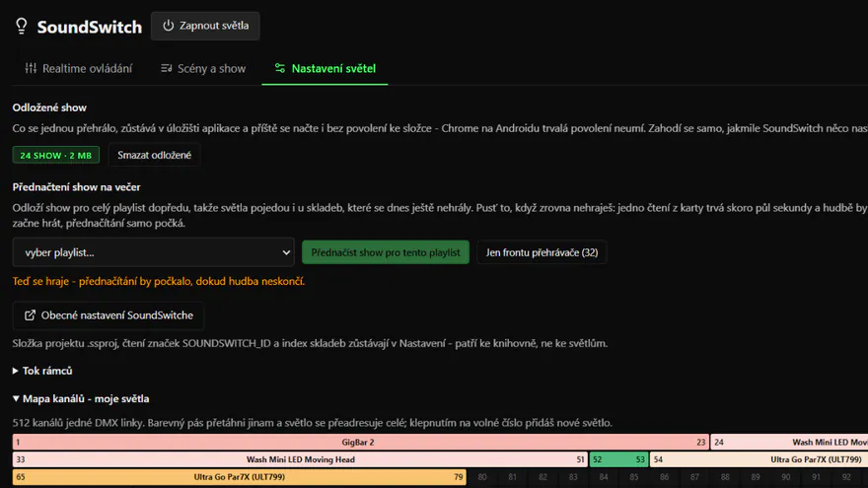Screen dimensions: 868x488
Task: Expand the Tok rámců section
Action: [42, 371]
